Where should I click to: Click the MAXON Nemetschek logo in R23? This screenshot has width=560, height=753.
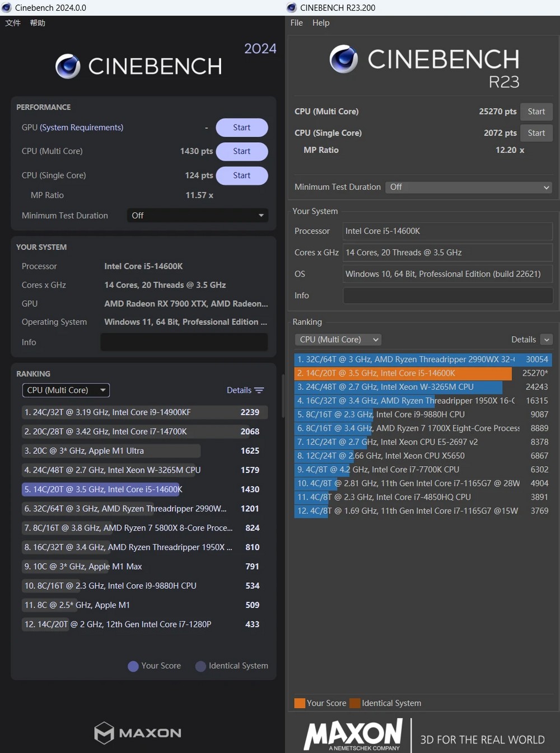click(x=353, y=735)
